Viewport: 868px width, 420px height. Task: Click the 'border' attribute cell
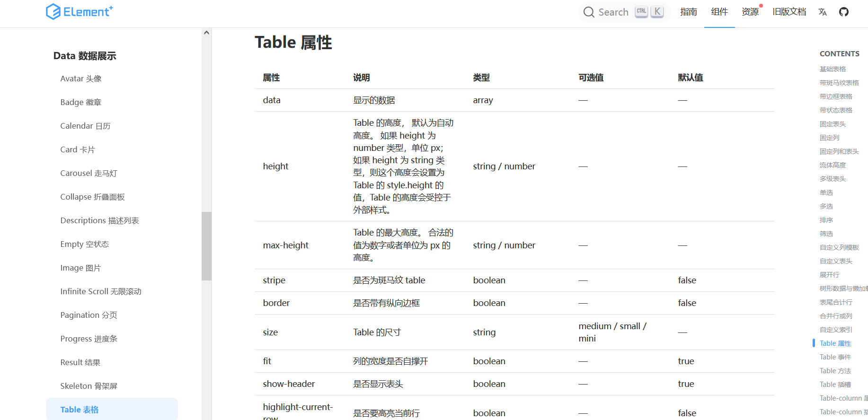276,303
